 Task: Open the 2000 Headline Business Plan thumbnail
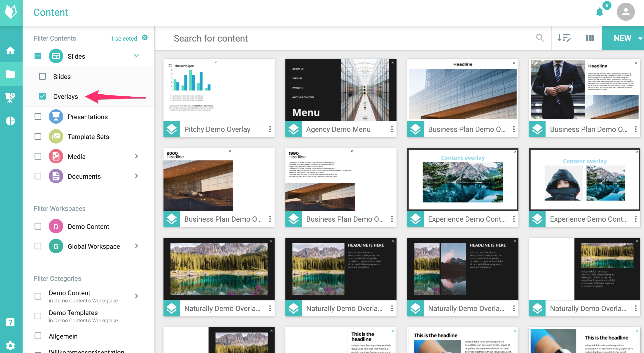[219, 180]
